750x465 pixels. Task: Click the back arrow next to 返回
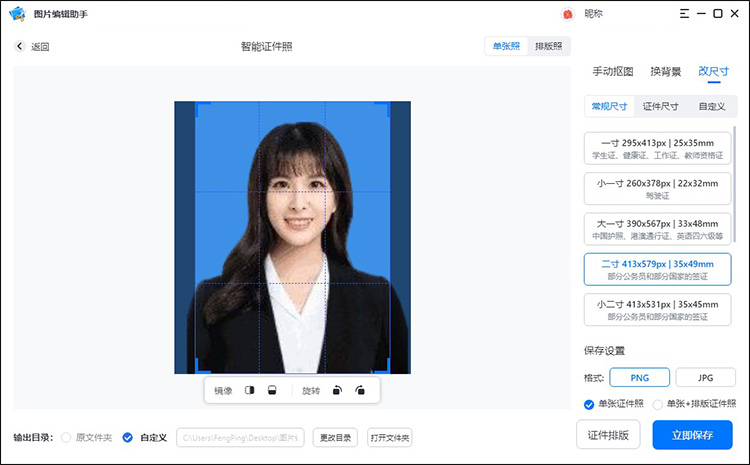point(20,47)
